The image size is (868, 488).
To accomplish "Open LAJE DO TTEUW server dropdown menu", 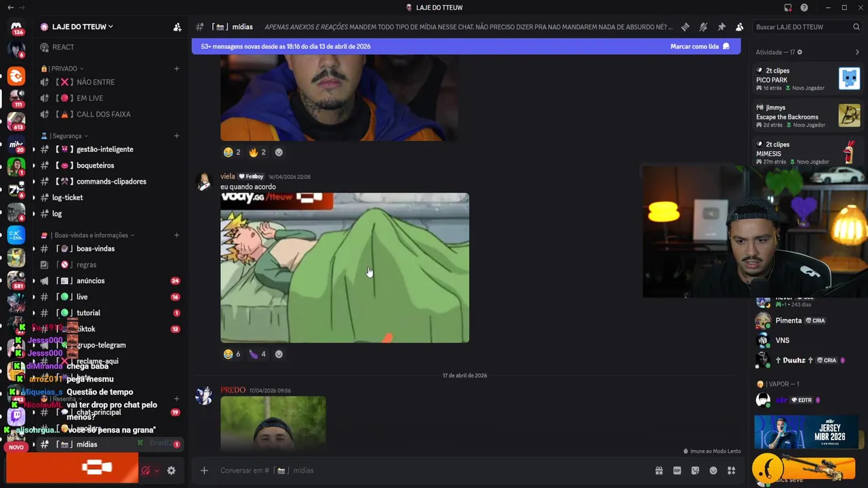I will coord(82,27).
